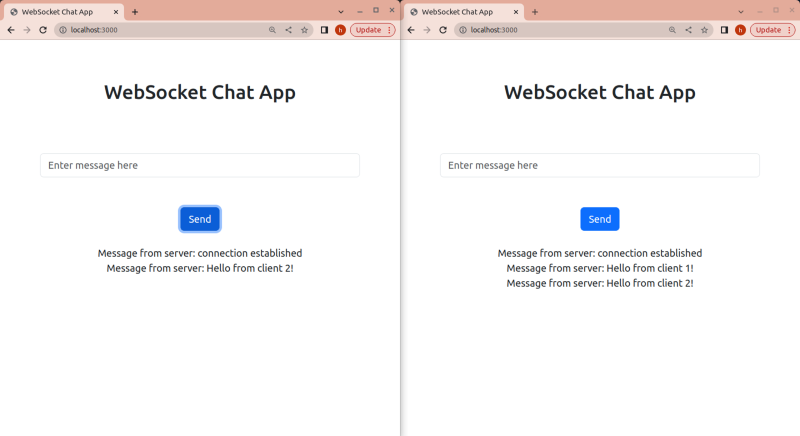Click 'Hello from client 2!' message in left window
800x436 pixels.
[200, 268]
